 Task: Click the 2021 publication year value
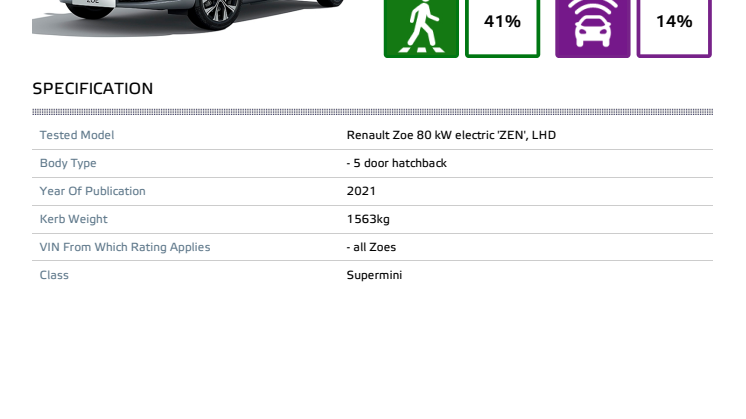(x=361, y=191)
